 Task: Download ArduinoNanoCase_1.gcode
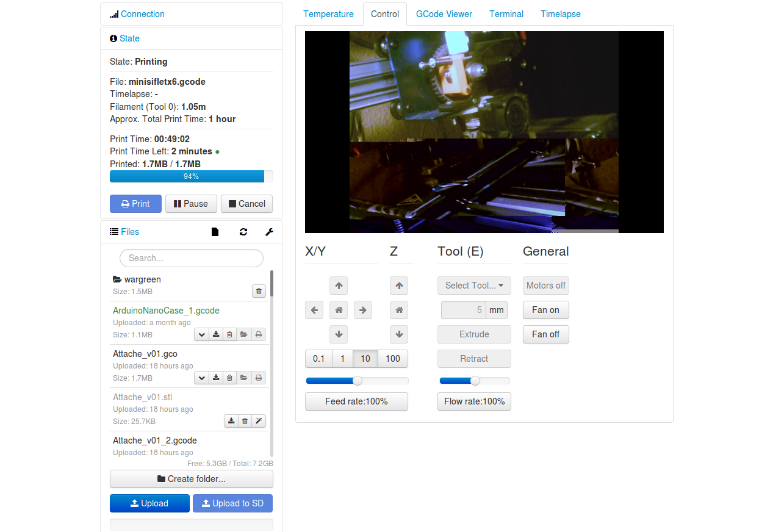click(216, 334)
